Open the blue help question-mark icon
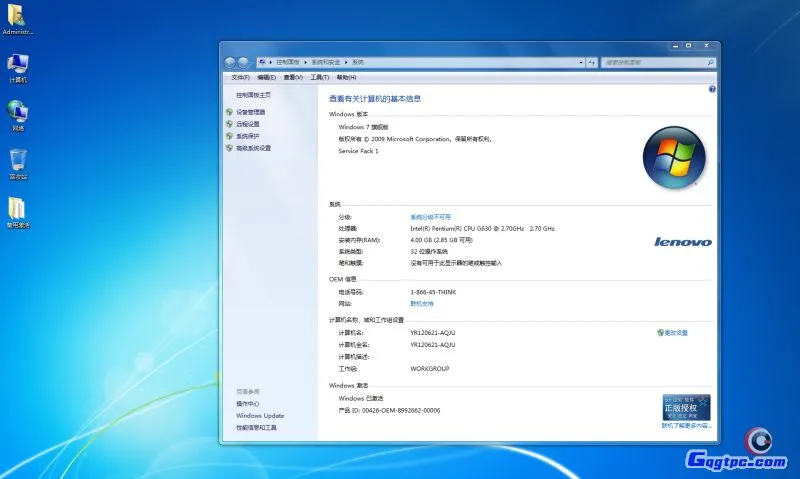Image resolution: width=800 pixels, height=479 pixels. [x=712, y=89]
